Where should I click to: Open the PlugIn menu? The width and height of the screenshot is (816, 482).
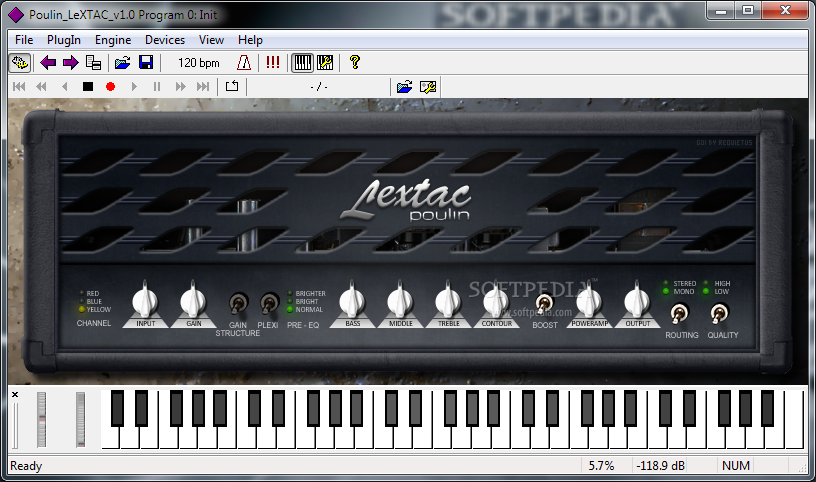(63, 40)
